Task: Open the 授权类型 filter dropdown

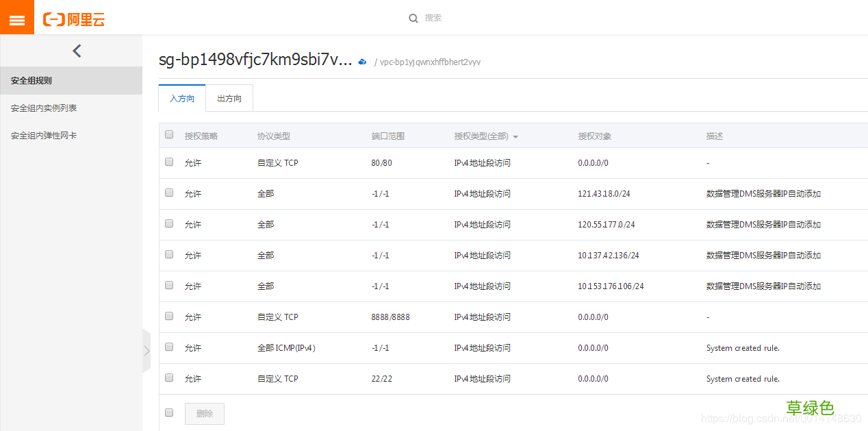Action: (515, 136)
